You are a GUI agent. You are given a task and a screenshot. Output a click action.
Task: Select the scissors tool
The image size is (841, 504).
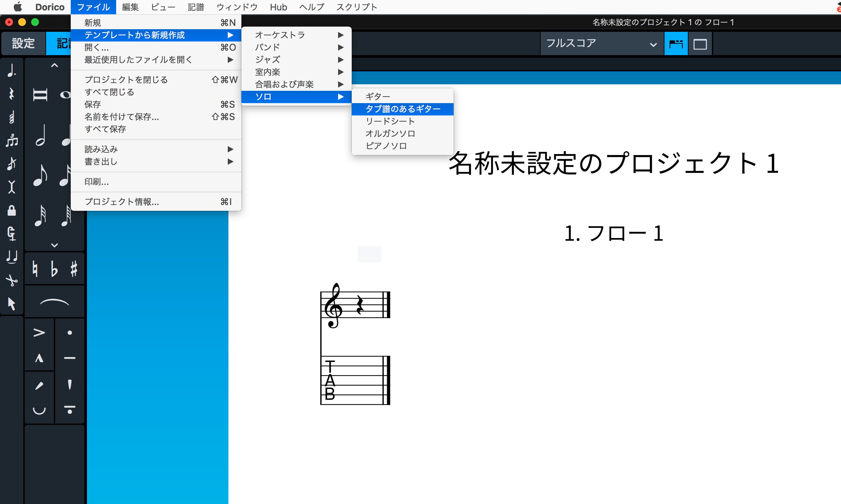pyautogui.click(x=12, y=280)
